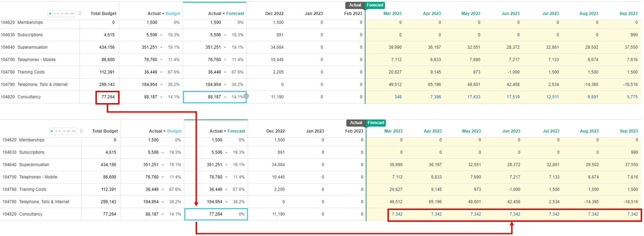
Task: Select the dot-and-bars view option in the lower table header
Action: [x=69, y=131]
